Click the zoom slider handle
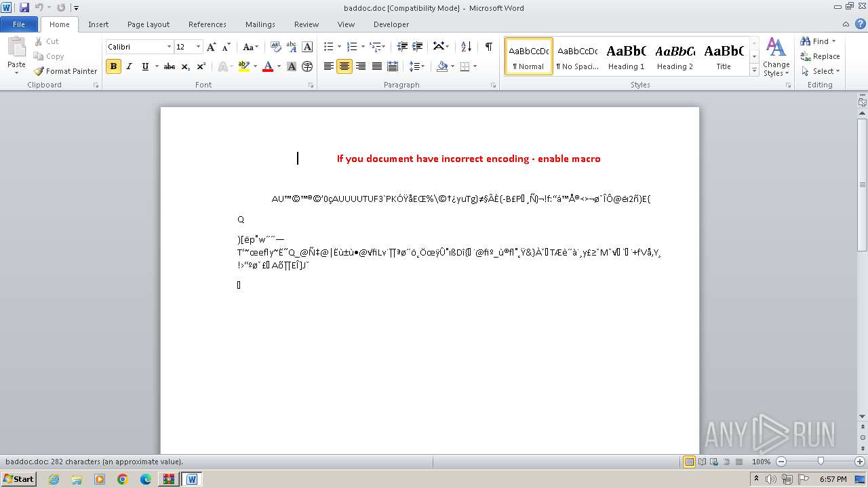The width and height of the screenshot is (868, 488). tap(821, 462)
